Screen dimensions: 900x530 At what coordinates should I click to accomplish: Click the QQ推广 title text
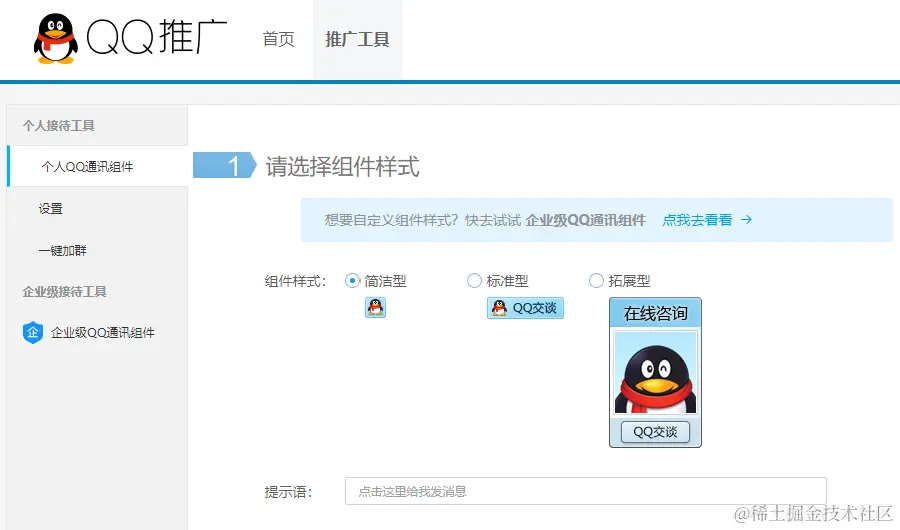(x=157, y=37)
